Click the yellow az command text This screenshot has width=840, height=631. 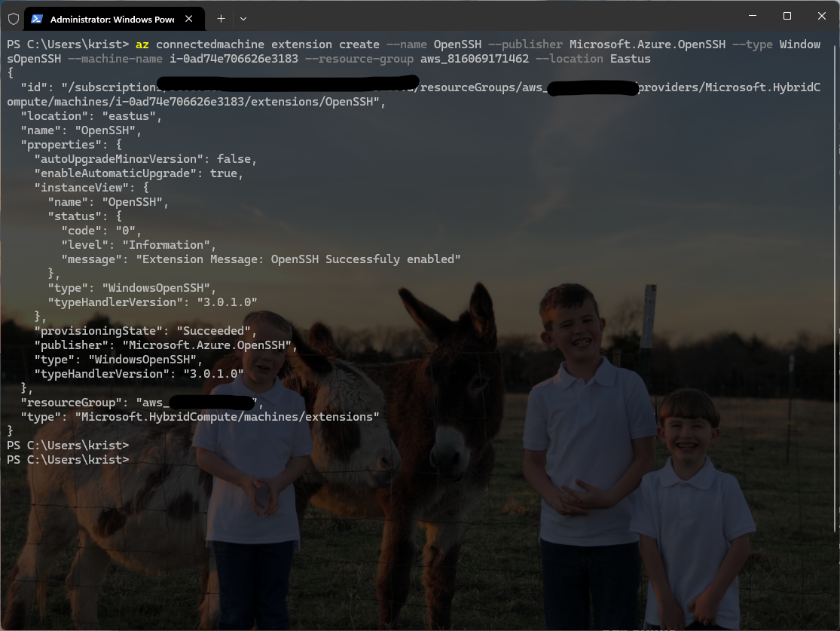(142, 44)
